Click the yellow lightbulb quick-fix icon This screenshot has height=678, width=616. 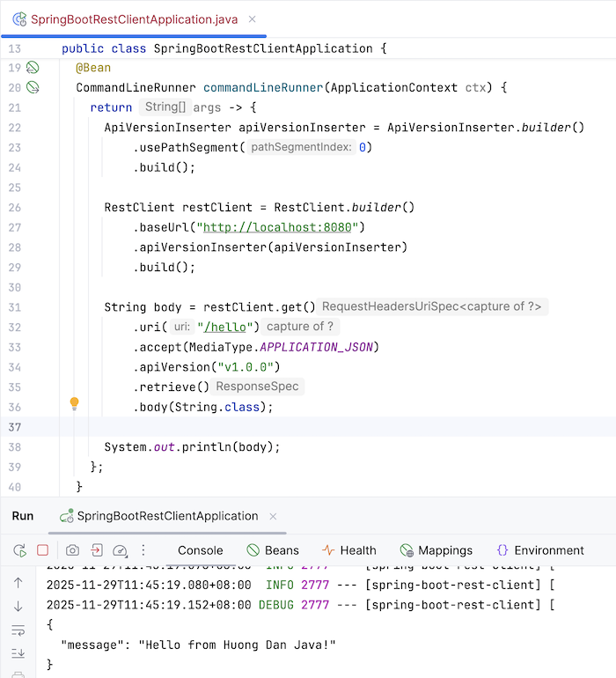(75, 403)
